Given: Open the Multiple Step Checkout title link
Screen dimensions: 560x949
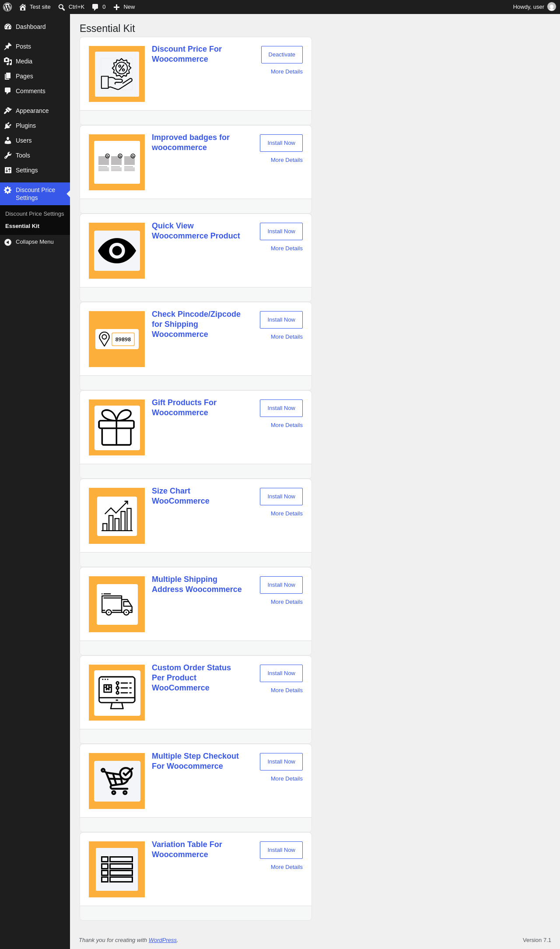Looking at the screenshot, I should (x=195, y=761).
